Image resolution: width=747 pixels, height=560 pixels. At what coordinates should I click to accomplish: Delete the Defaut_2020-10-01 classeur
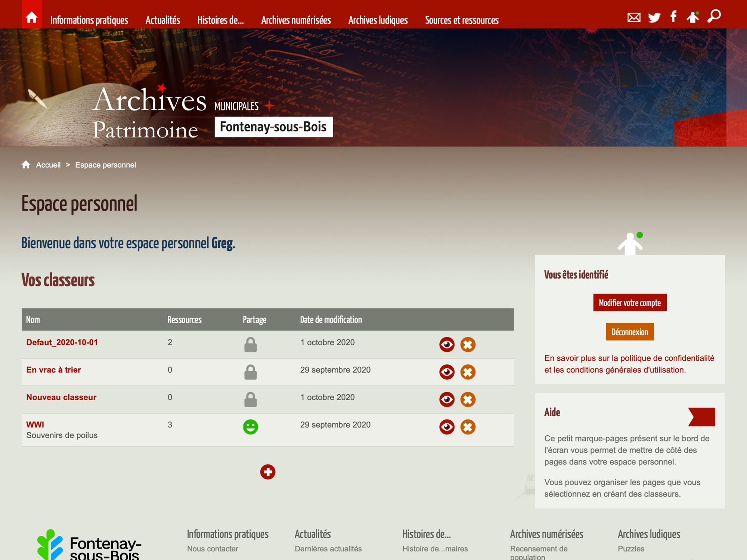(x=468, y=345)
